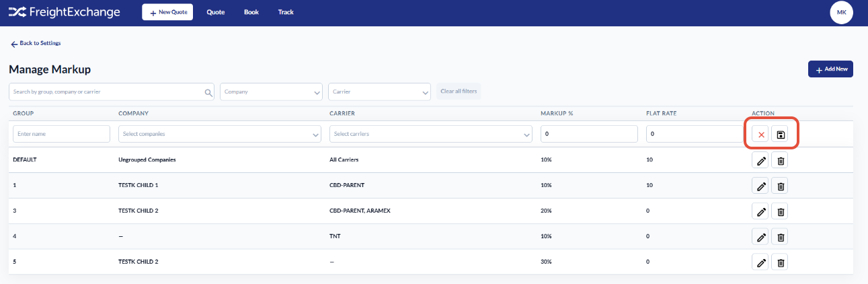Click the Markup % input field

pos(589,134)
